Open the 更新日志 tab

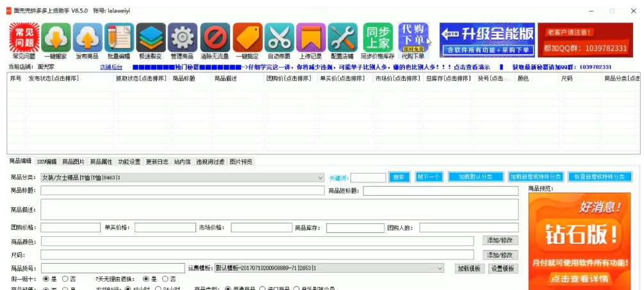pos(157,161)
